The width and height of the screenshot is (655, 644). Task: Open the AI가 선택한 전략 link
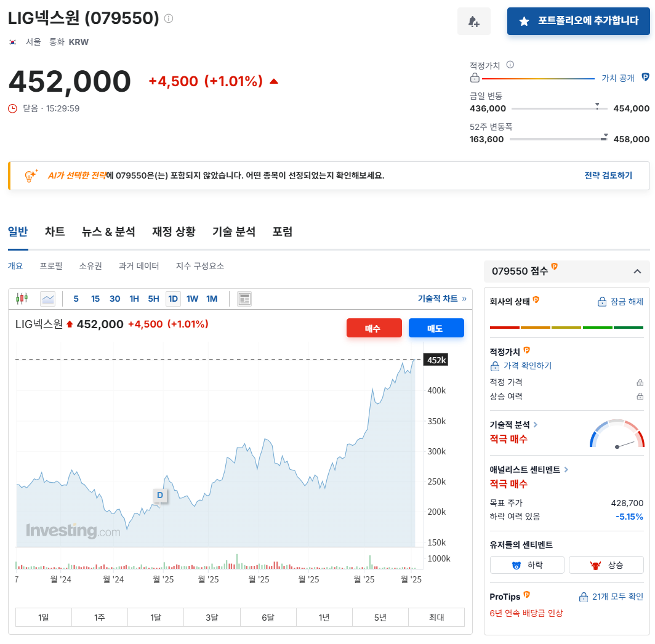[77, 175]
